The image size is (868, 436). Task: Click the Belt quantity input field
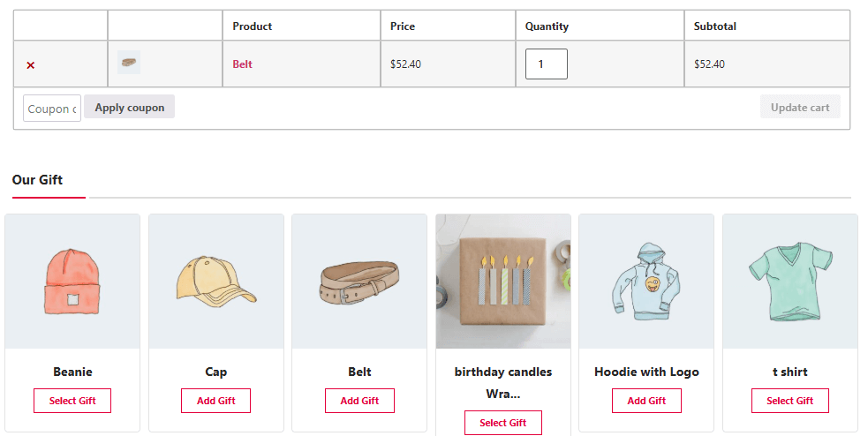point(547,64)
